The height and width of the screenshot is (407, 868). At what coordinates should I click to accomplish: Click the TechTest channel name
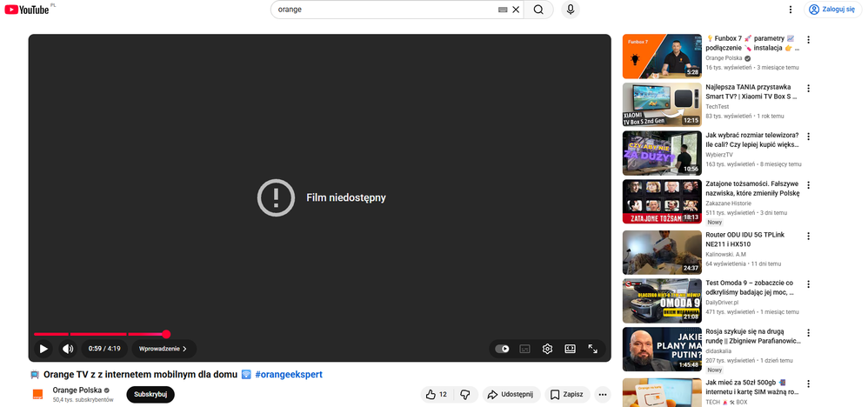pos(718,106)
